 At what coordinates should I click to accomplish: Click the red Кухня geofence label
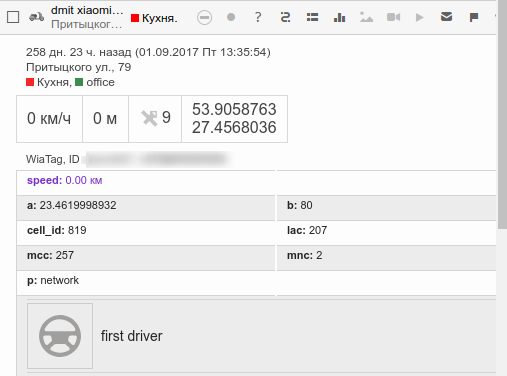click(154, 18)
